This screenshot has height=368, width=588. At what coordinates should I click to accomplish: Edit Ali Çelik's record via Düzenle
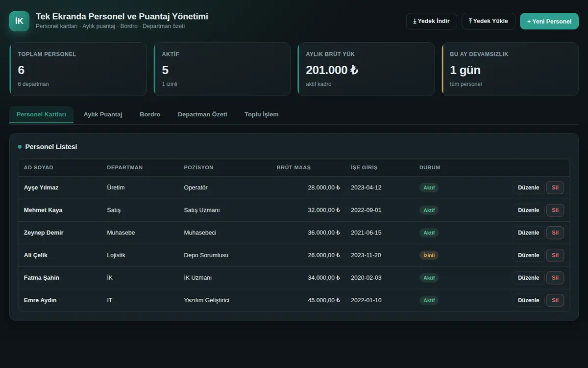click(528, 255)
